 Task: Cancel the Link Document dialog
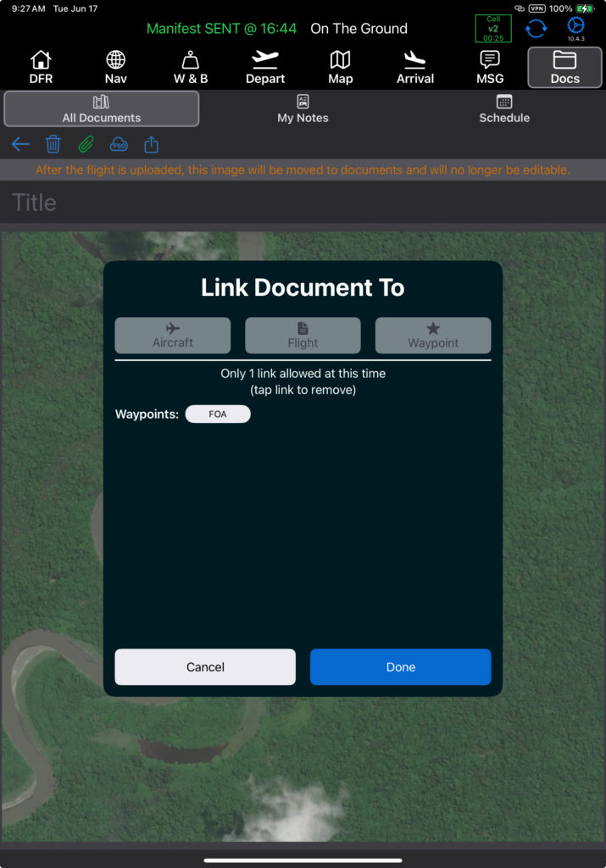coord(205,667)
